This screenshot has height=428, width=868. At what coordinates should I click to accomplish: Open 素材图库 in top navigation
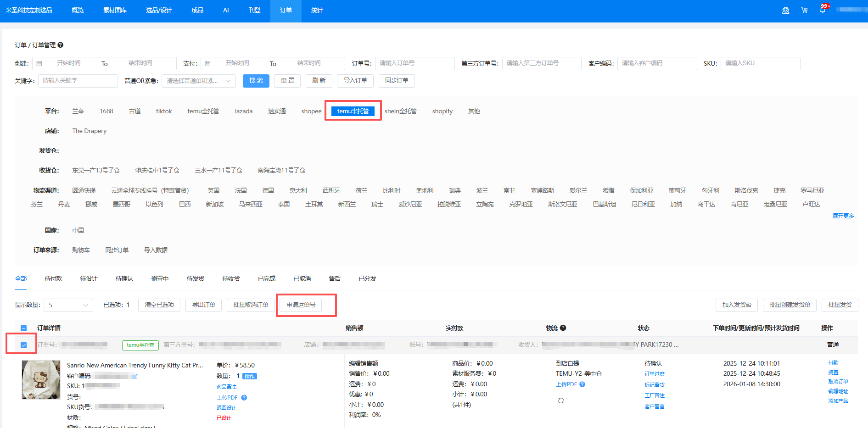(x=115, y=10)
